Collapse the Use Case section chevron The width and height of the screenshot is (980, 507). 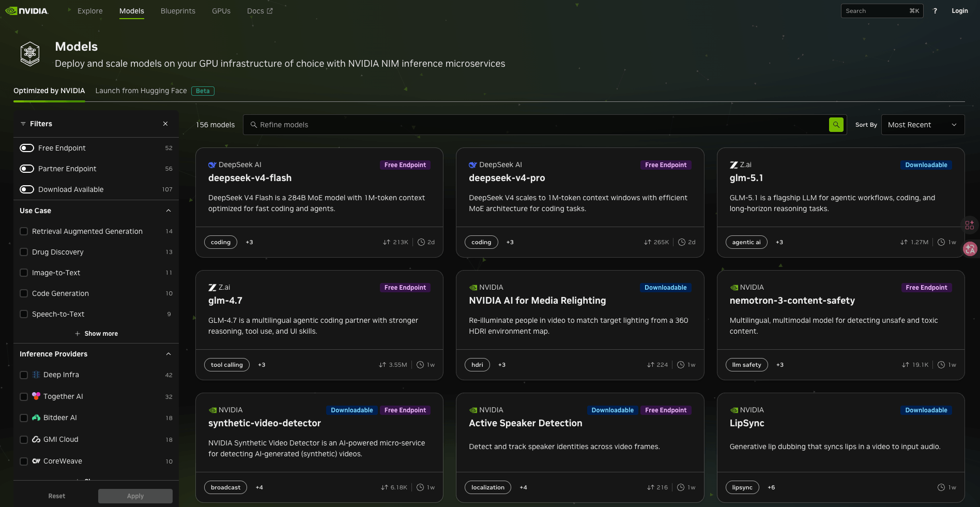(169, 211)
